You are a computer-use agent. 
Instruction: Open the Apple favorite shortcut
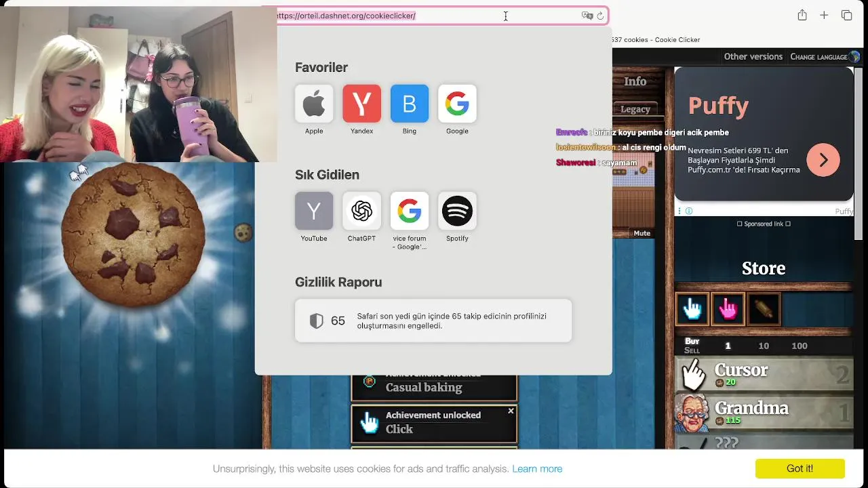(314, 104)
